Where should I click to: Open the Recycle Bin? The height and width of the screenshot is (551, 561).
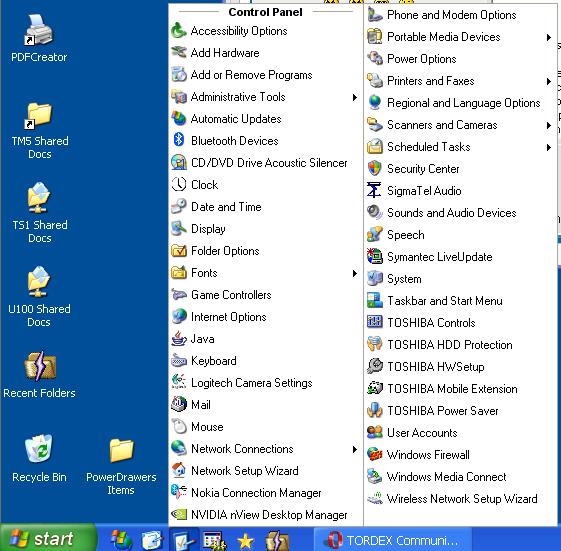[39, 458]
